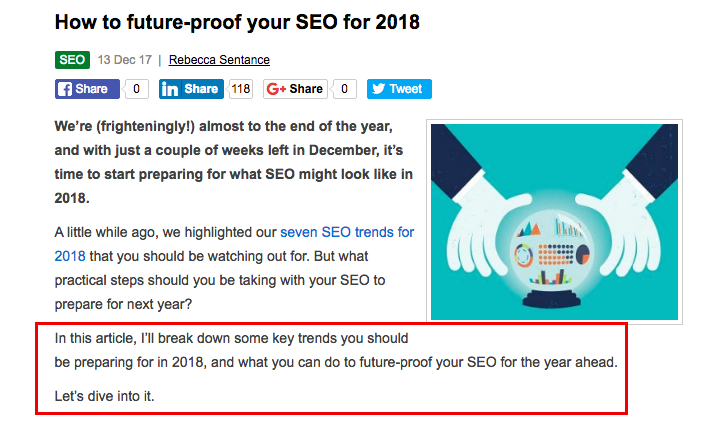Tweet the article via the Twitter button
711x425 pixels.
[x=399, y=89]
